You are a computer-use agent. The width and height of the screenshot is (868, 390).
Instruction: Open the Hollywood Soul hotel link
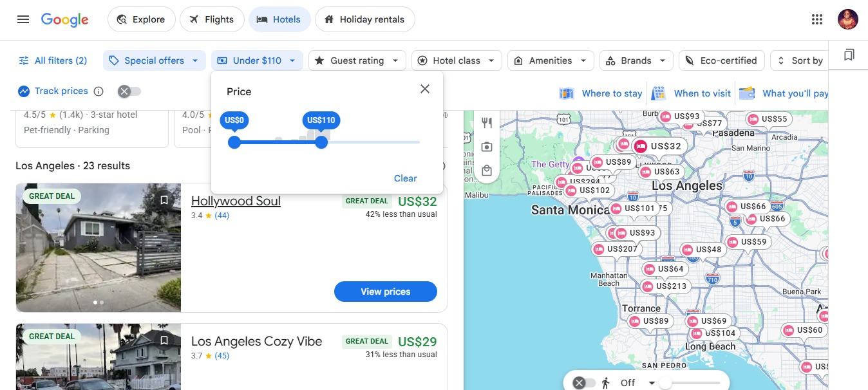pos(236,201)
